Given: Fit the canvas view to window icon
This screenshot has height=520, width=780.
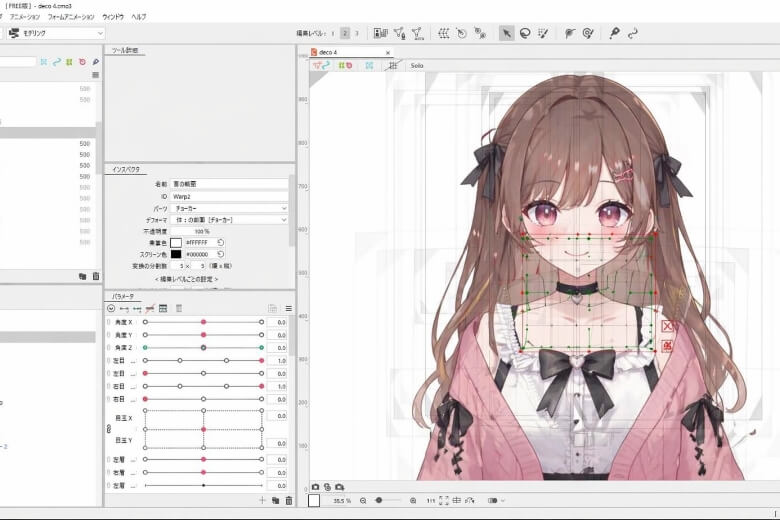Looking at the screenshot, I should coord(444,501).
